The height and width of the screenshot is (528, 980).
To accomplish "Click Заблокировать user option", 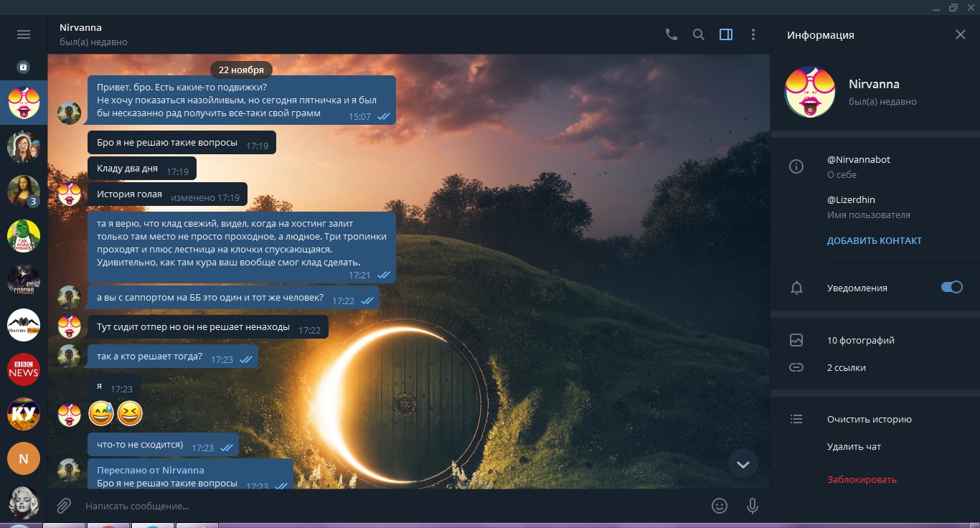I will click(x=862, y=479).
